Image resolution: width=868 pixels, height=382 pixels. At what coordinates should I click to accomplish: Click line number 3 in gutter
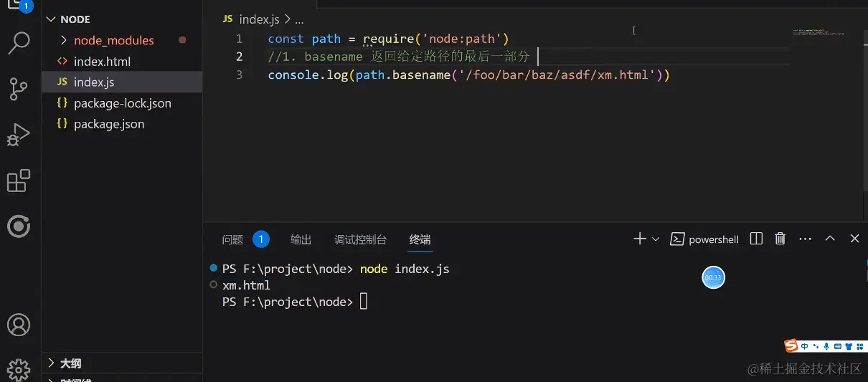239,75
